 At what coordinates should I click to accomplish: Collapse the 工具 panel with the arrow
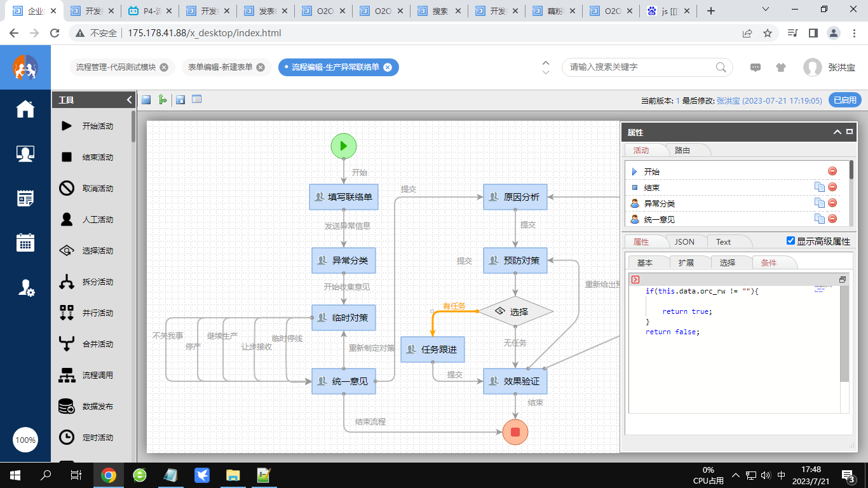pyautogui.click(x=129, y=100)
